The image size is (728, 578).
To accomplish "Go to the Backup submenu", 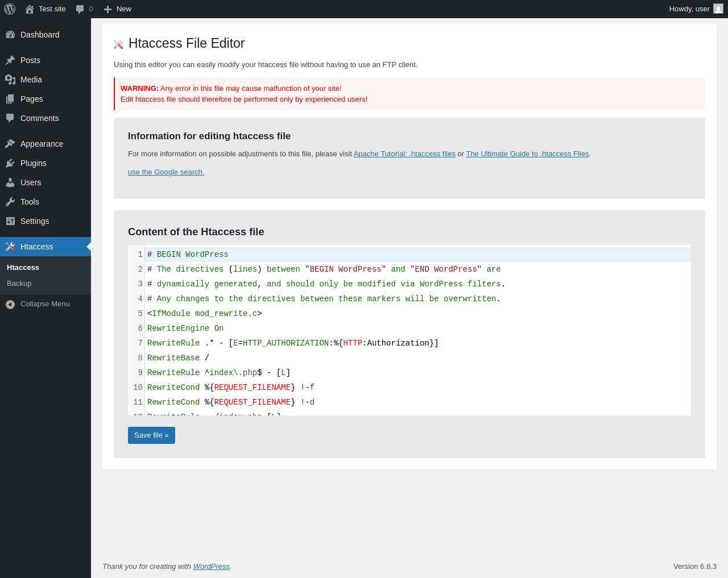I will click(x=19, y=284).
